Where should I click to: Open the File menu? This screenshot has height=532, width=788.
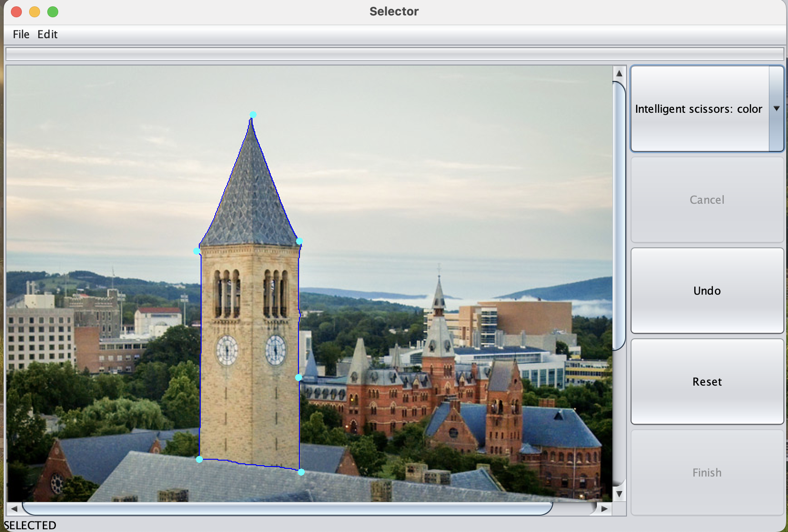click(21, 35)
